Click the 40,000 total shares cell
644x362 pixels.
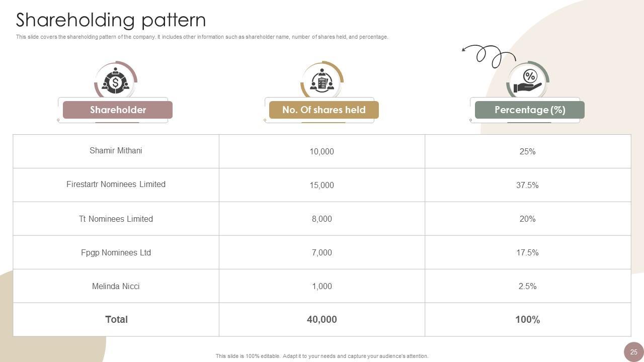321,319
